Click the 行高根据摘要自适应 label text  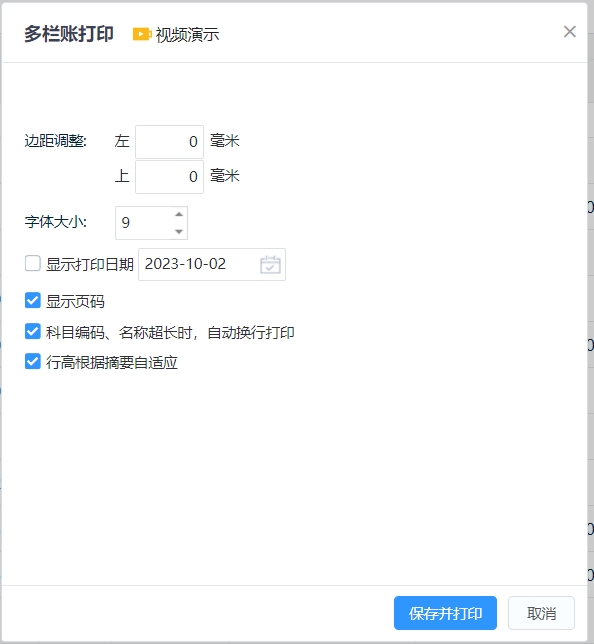(x=112, y=363)
